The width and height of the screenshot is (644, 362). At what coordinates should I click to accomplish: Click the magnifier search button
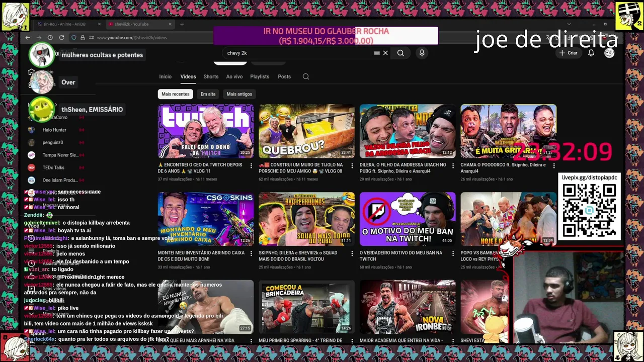[400, 53]
